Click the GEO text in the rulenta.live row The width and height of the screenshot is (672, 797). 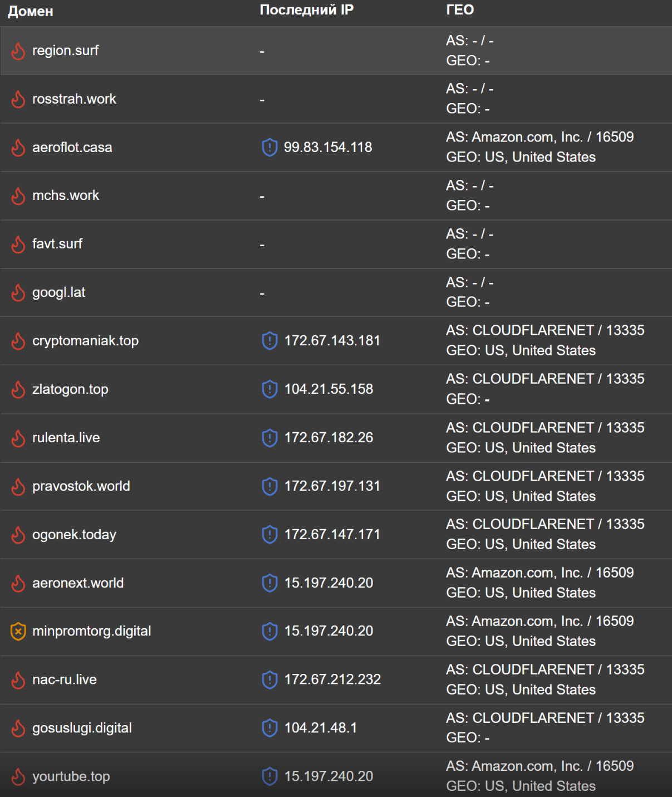[x=521, y=448]
